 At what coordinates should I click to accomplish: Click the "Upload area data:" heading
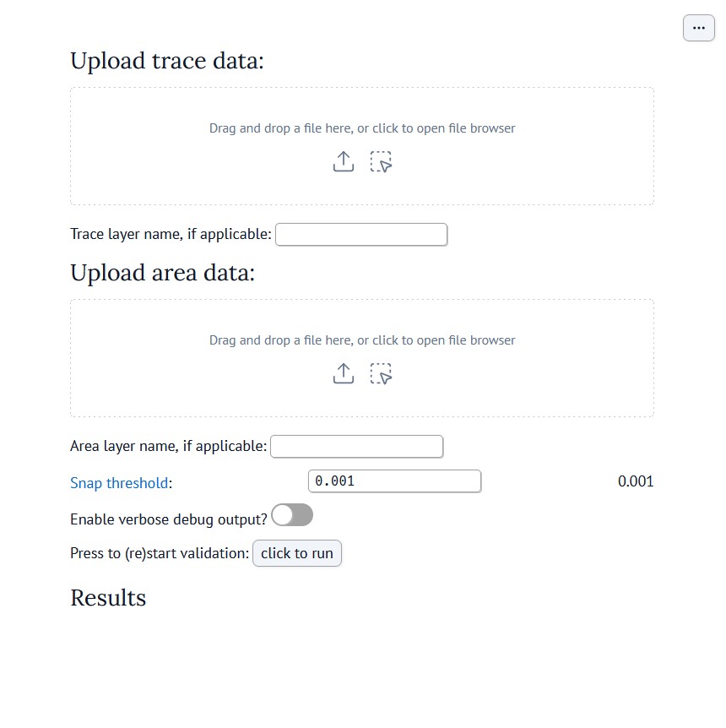click(x=162, y=272)
